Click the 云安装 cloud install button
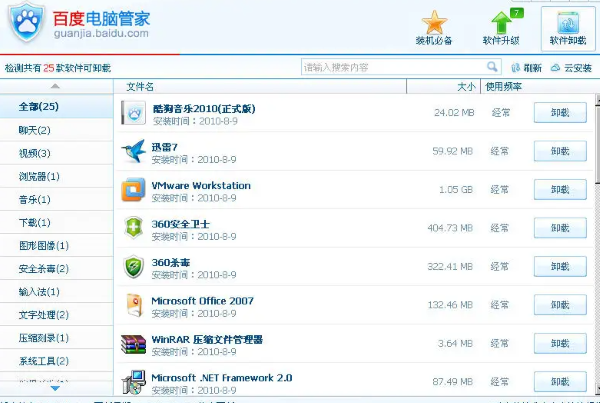 [x=571, y=68]
